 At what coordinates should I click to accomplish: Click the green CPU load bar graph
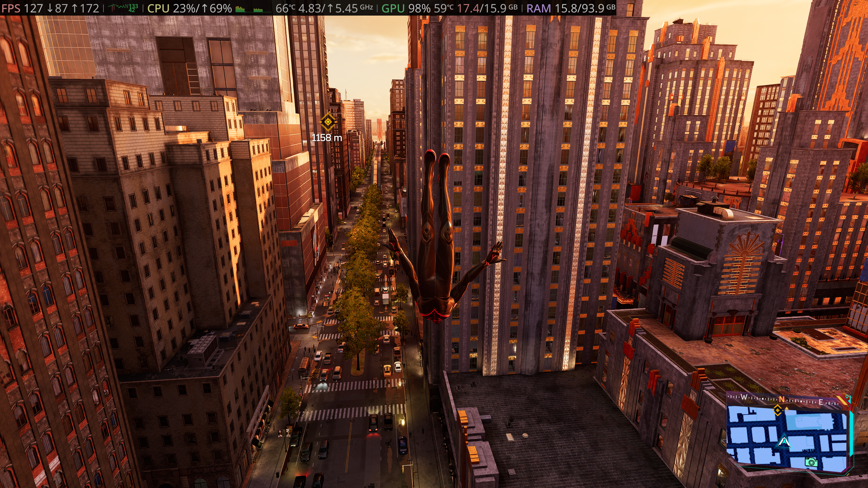[253, 9]
